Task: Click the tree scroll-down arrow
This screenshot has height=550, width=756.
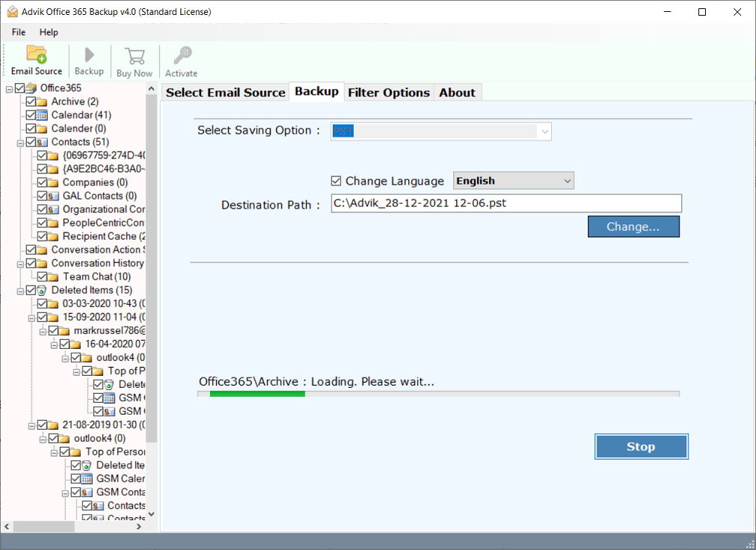Action: tap(151, 514)
